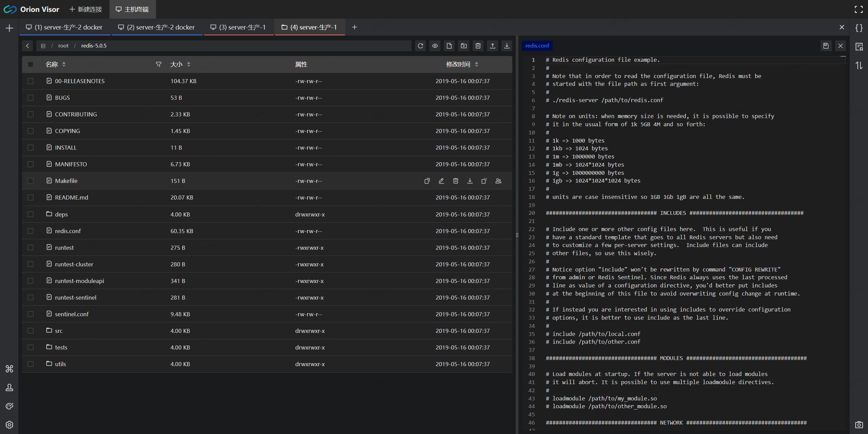
Task: Open settings gear in left sidebar
Action: click(9, 424)
